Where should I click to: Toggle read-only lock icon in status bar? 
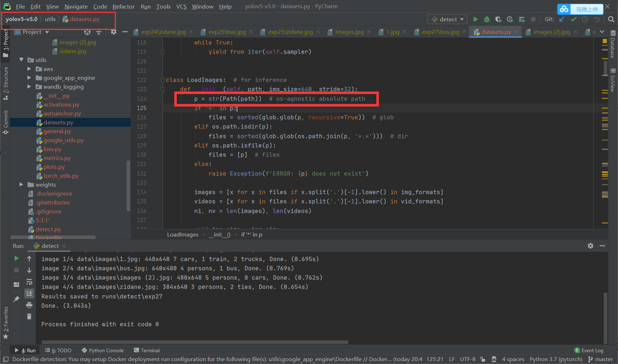point(483,359)
